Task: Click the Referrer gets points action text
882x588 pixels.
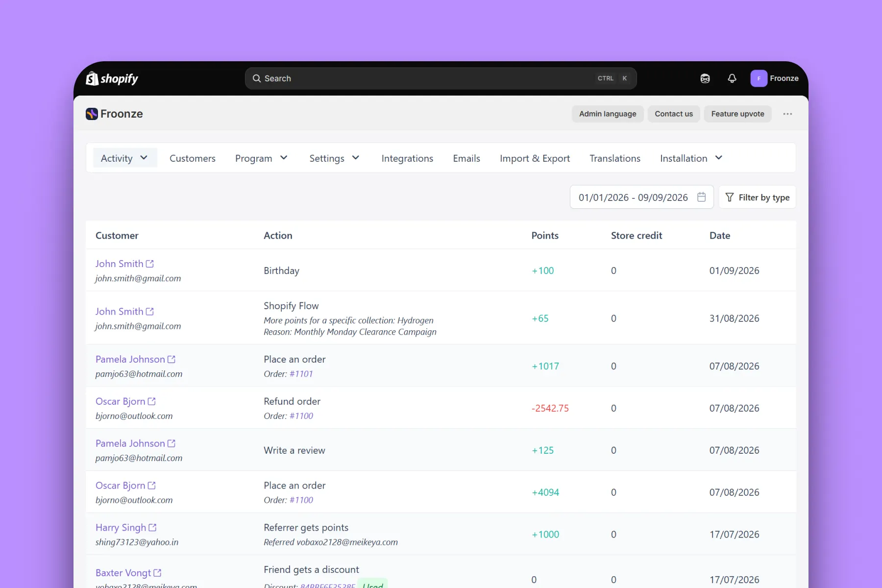Action: click(x=306, y=528)
